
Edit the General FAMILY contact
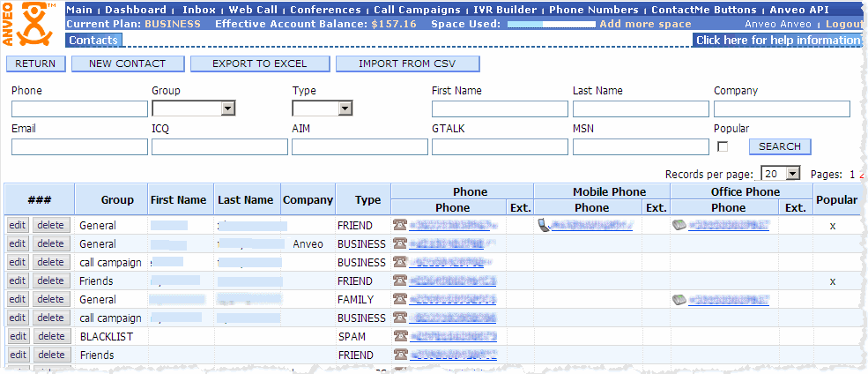[18, 299]
